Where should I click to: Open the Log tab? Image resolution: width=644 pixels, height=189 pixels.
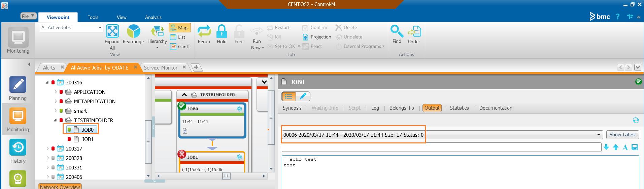[x=375, y=108]
